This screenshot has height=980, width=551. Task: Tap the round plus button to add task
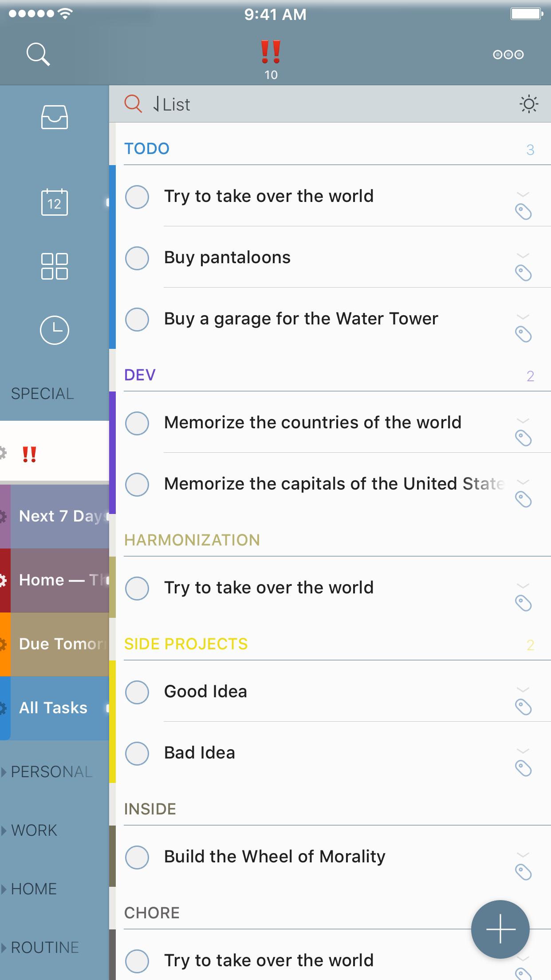click(x=500, y=929)
